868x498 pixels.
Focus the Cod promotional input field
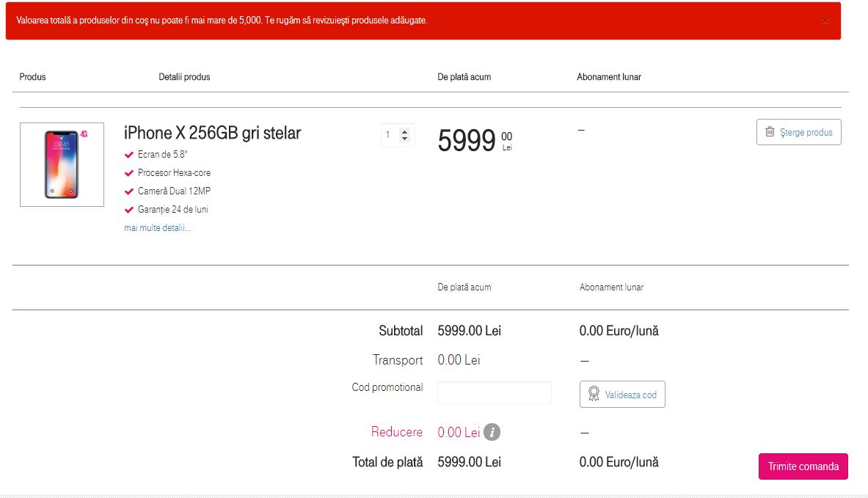click(495, 393)
